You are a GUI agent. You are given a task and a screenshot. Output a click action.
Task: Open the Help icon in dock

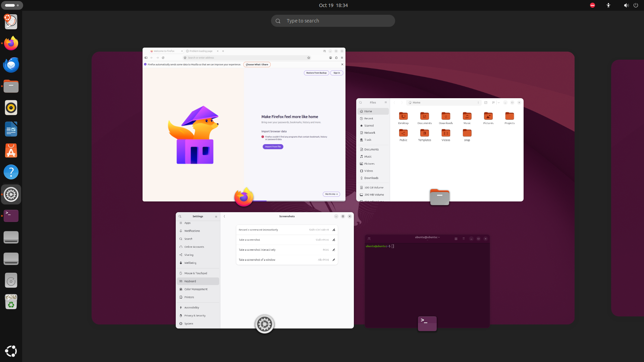coord(11,172)
